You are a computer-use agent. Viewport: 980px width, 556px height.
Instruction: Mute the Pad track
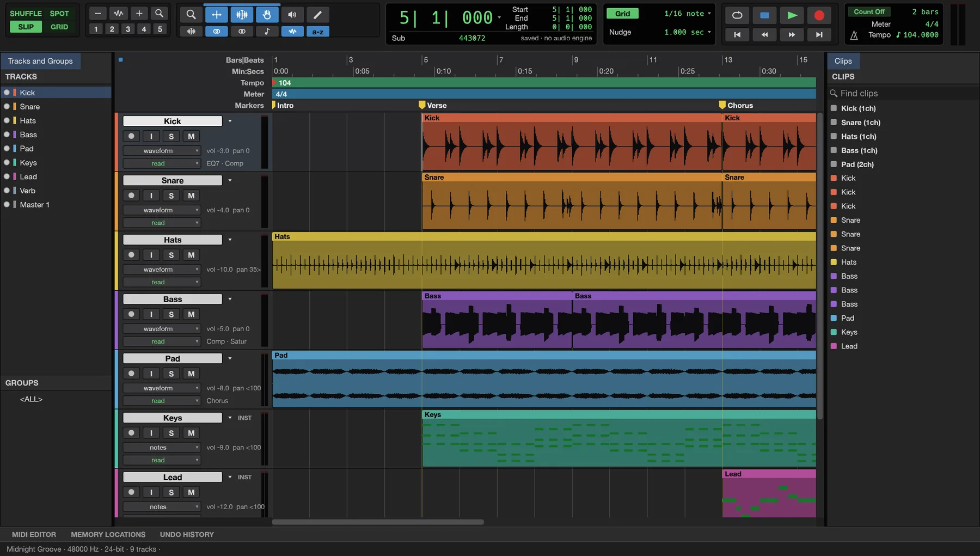191,374
